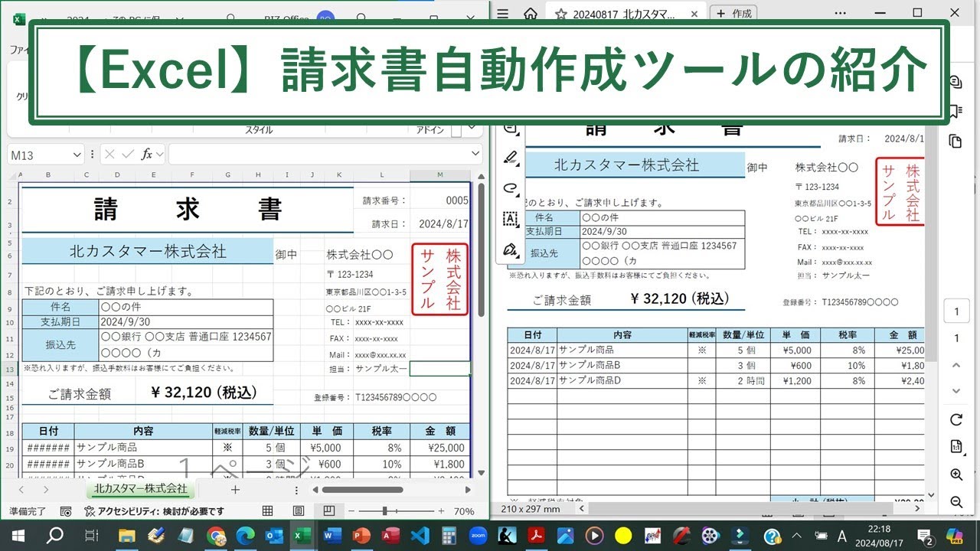Click the fx insert function icon
Viewport: 980px width, 551px height.
(x=147, y=155)
